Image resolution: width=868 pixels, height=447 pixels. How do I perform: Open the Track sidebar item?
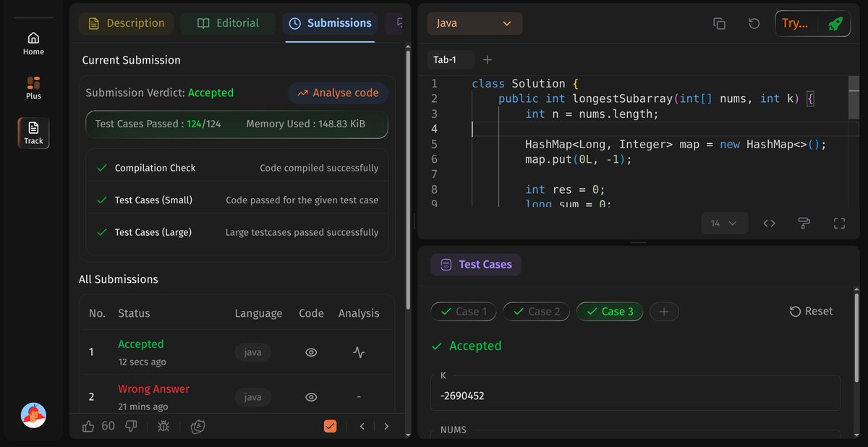(x=33, y=133)
